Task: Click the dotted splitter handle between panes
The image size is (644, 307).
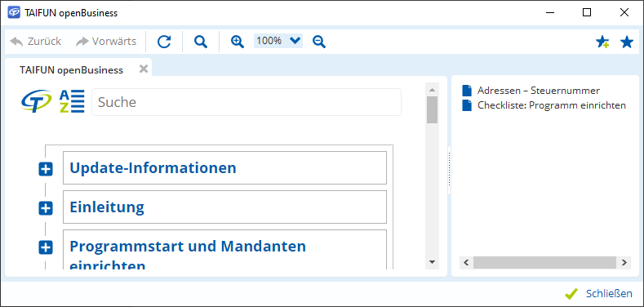Action: [x=449, y=170]
